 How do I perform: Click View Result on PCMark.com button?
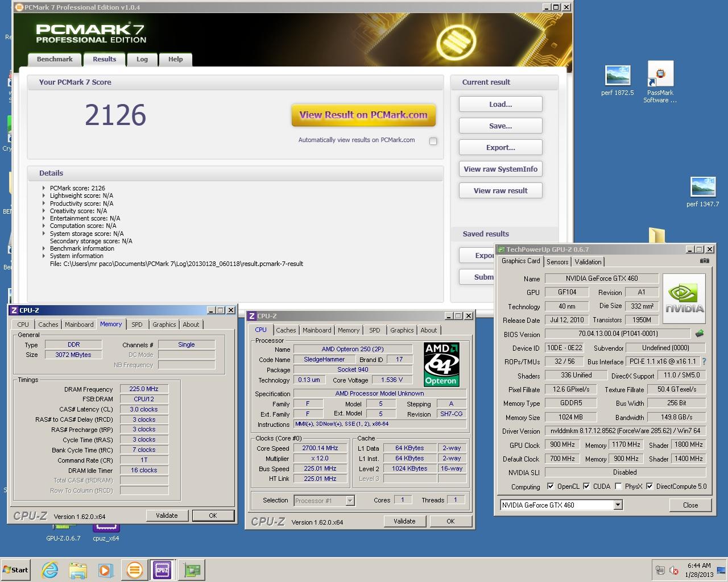[363, 115]
